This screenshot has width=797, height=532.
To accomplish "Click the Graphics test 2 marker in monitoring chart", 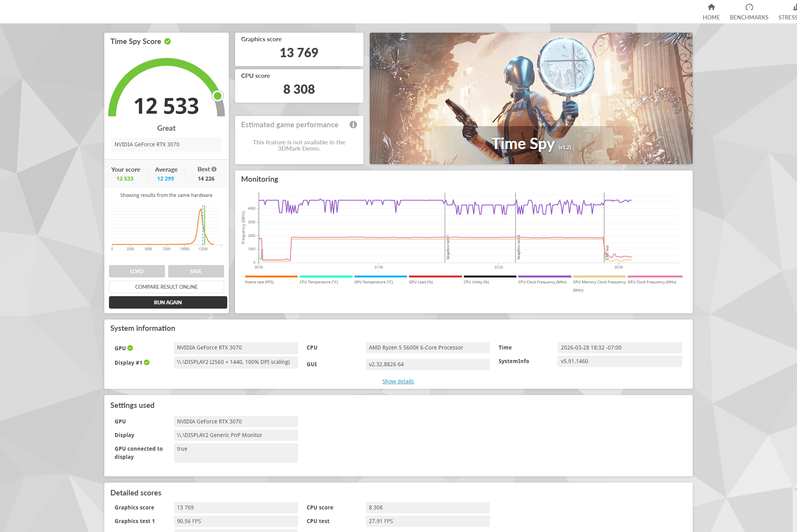I will (518, 247).
